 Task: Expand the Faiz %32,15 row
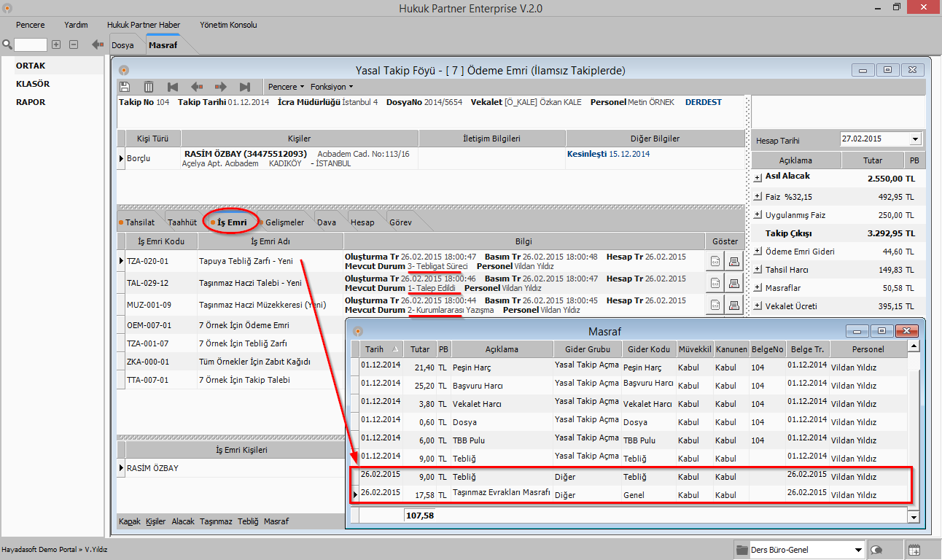(x=758, y=197)
